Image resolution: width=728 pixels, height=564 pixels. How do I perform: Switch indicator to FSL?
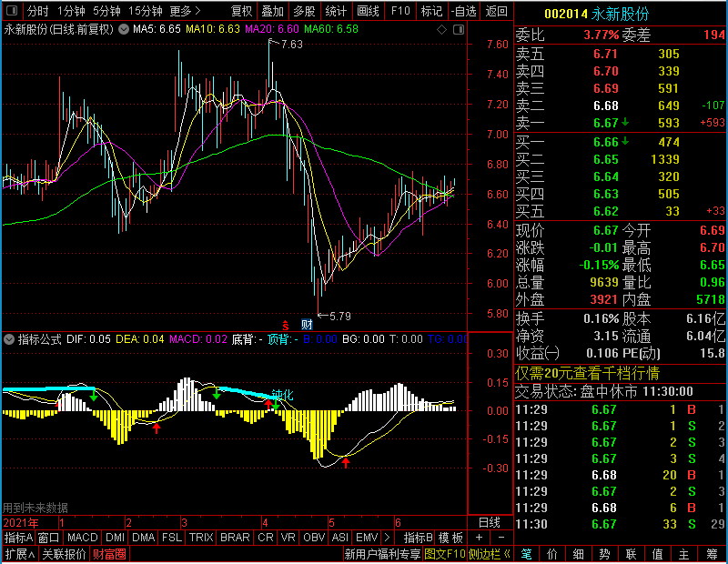pyautogui.click(x=172, y=538)
